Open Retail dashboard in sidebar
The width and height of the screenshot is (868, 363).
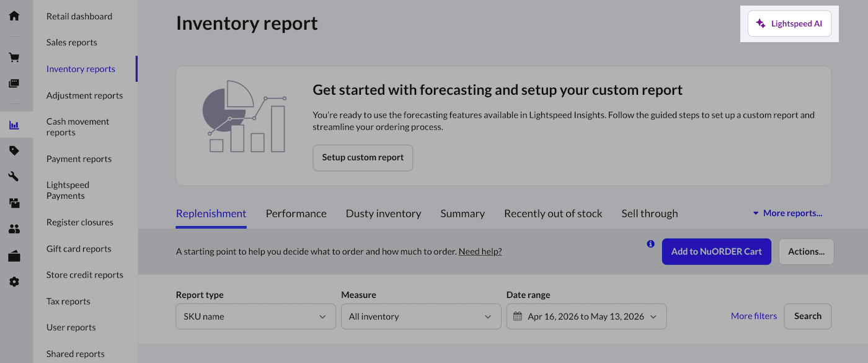[79, 16]
